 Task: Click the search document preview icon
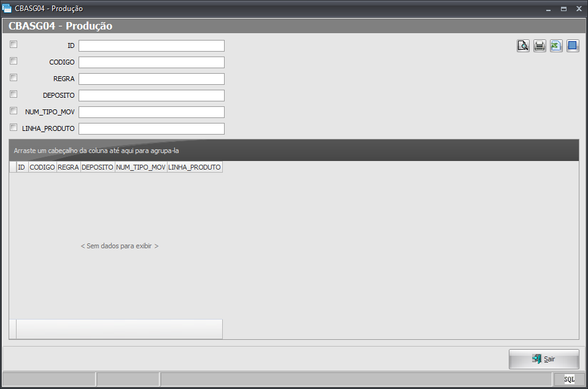pos(523,46)
